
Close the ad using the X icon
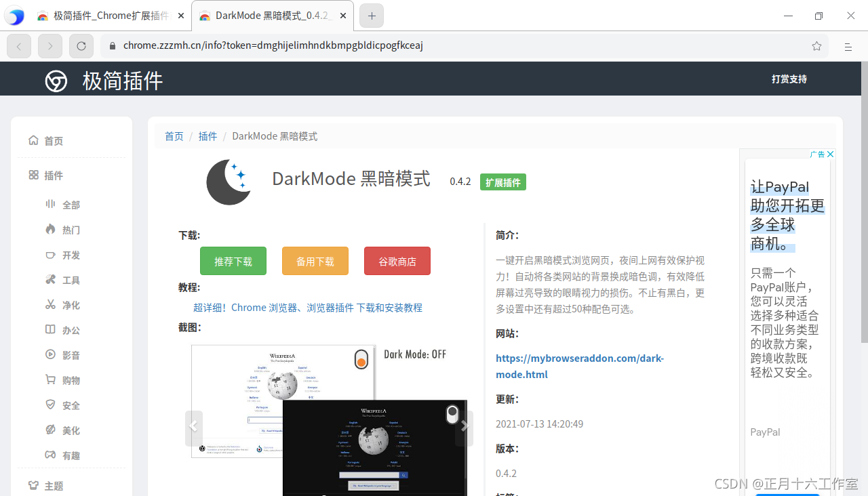830,154
